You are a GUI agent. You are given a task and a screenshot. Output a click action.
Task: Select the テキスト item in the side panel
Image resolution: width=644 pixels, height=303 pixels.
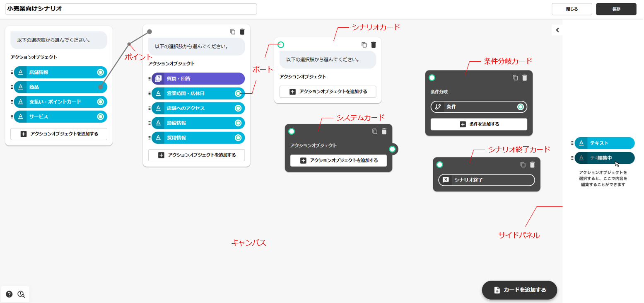(x=604, y=143)
